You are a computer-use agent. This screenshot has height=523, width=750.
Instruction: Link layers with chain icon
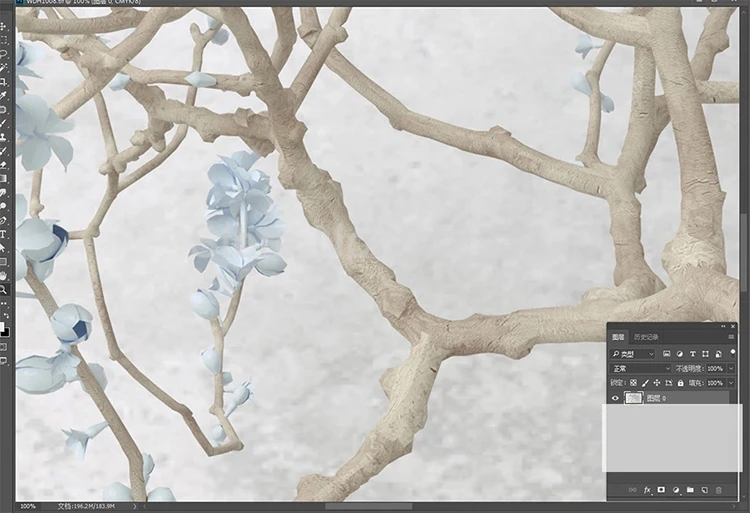point(633,490)
